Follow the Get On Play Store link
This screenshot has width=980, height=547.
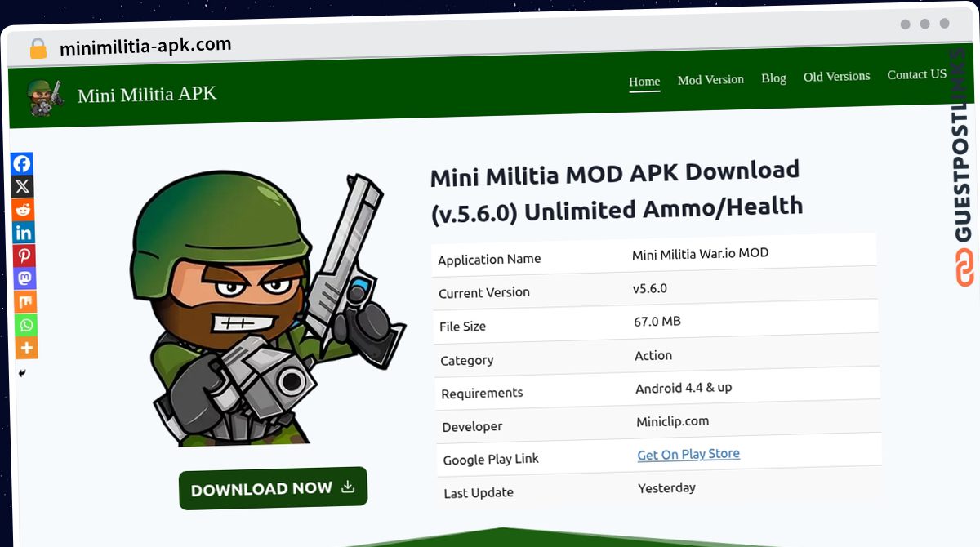point(688,454)
